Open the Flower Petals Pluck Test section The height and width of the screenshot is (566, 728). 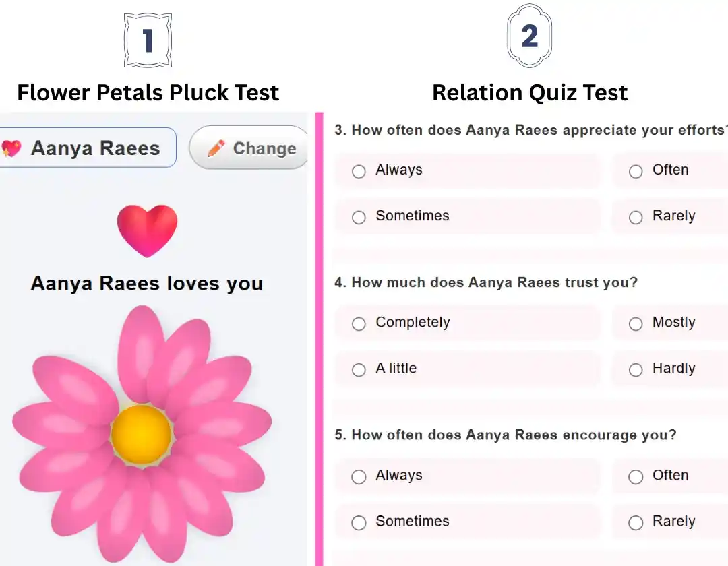coord(147,92)
